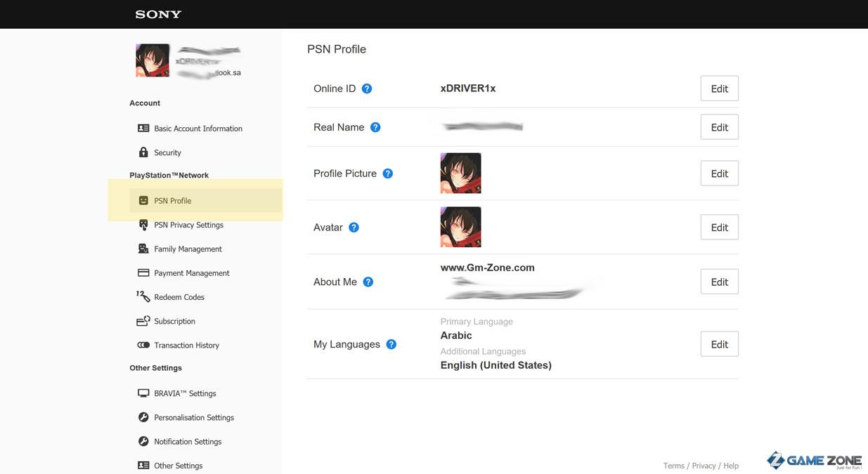Edit the About Me text

(720, 282)
